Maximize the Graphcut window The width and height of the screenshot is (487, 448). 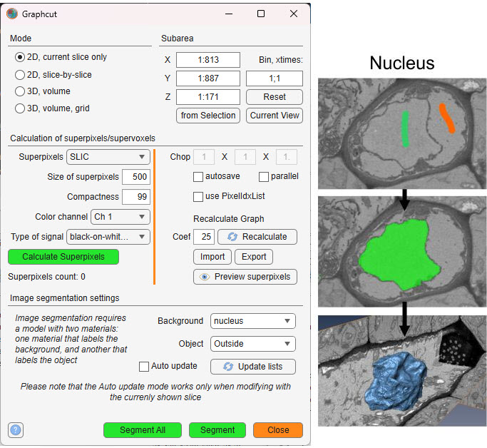261,14
